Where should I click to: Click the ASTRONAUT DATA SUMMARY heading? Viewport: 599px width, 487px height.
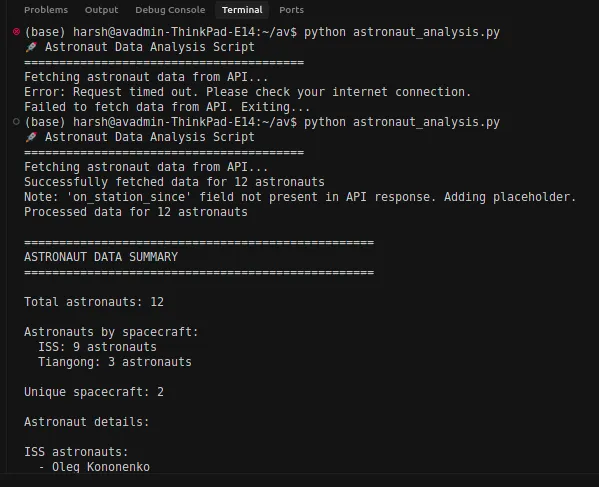point(101,257)
